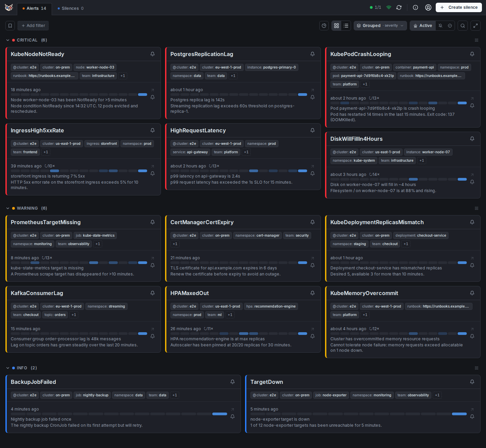Expand the +1 labels on PostgresReplicationLag
486x448 pixels.
(233, 76)
